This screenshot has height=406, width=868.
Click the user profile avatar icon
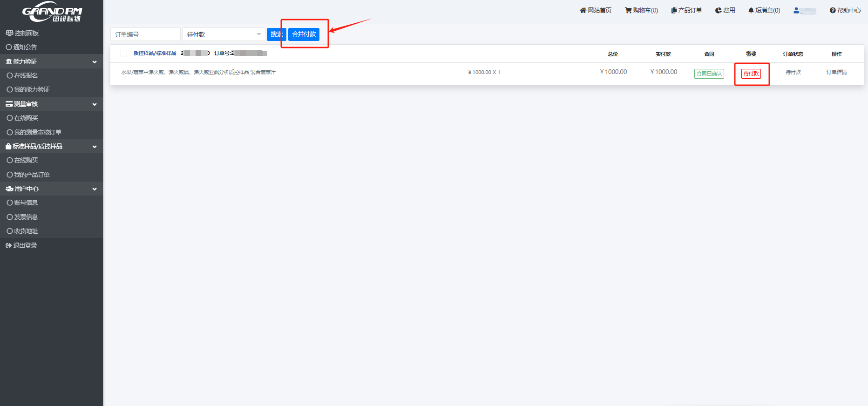pos(796,10)
